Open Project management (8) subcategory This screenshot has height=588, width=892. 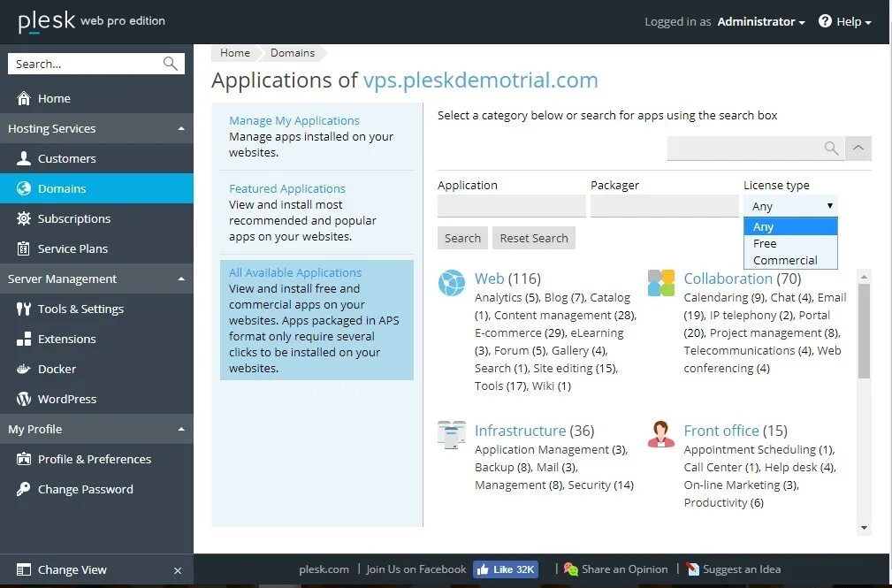[x=774, y=333]
